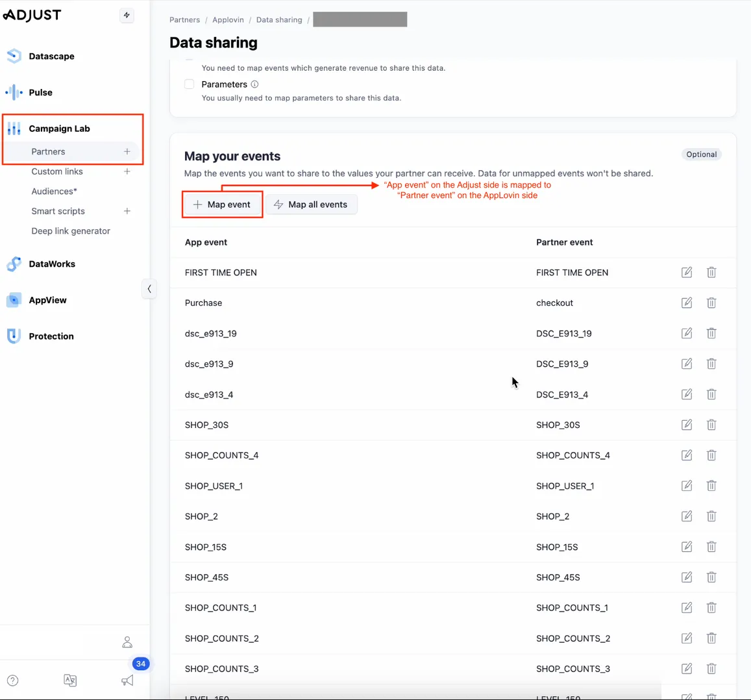Add a custom link with the plus

coord(127,171)
